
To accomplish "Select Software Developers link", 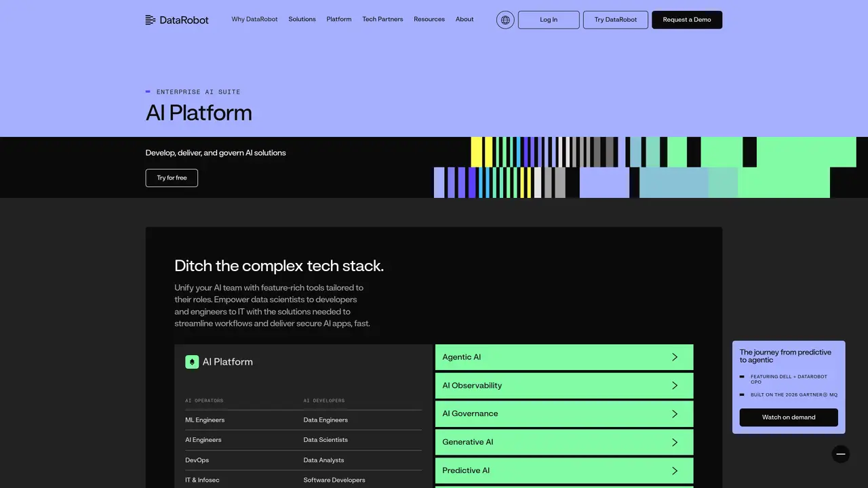I will click(x=334, y=480).
